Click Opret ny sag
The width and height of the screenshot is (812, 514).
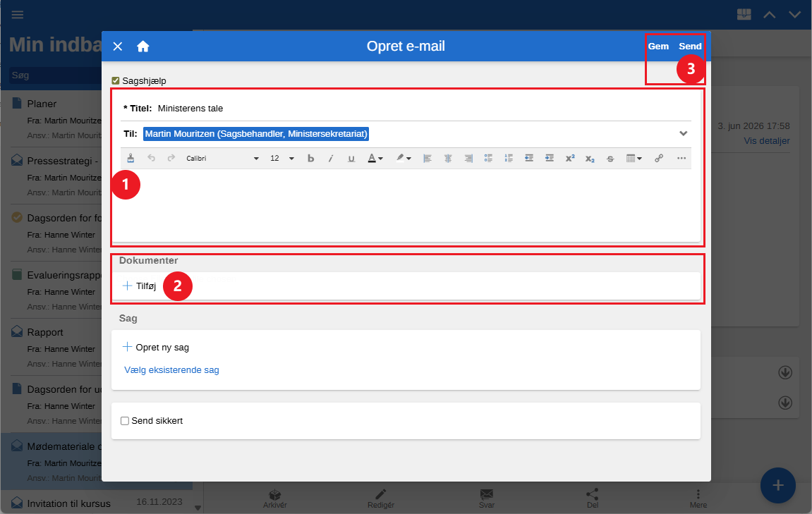pyautogui.click(x=155, y=348)
